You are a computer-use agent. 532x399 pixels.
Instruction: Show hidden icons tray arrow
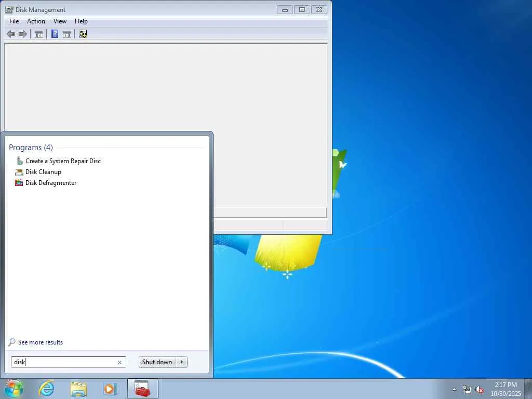pyautogui.click(x=454, y=390)
